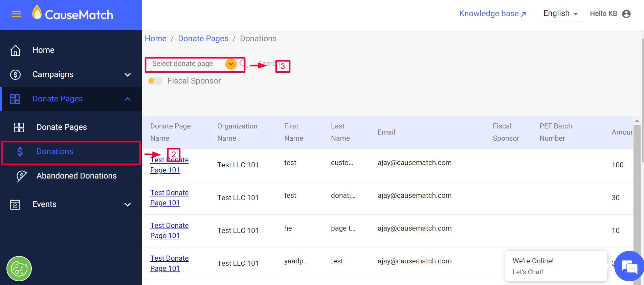Click the Donate Page Name column header
The image size is (644, 285).
pos(171,132)
